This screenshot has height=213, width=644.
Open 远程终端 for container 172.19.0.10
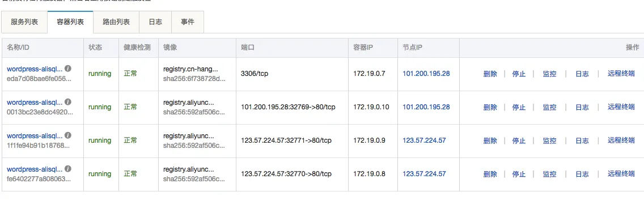click(x=621, y=107)
